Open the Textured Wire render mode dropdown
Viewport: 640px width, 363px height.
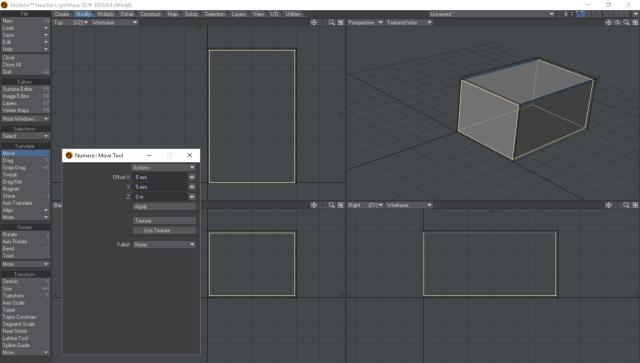(x=409, y=22)
